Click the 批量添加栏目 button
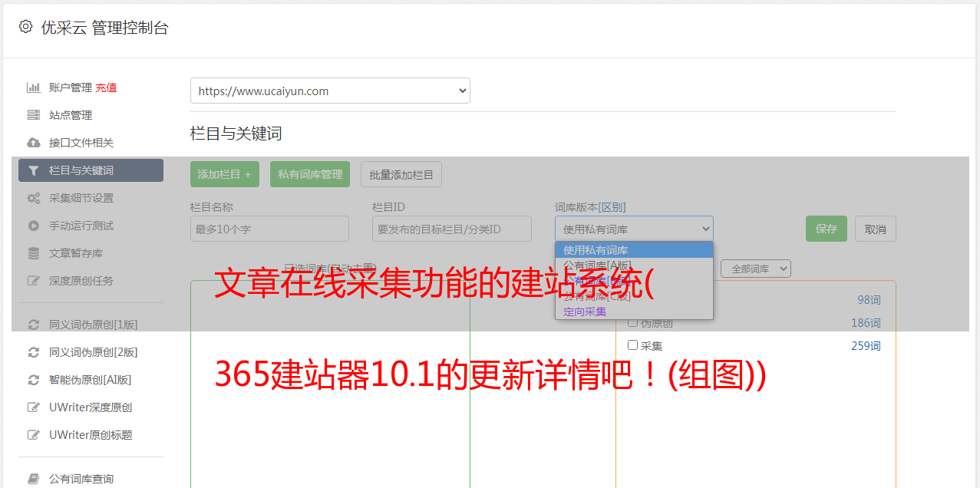The height and width of the screenshot is (488, 980). tap(401, 174)
